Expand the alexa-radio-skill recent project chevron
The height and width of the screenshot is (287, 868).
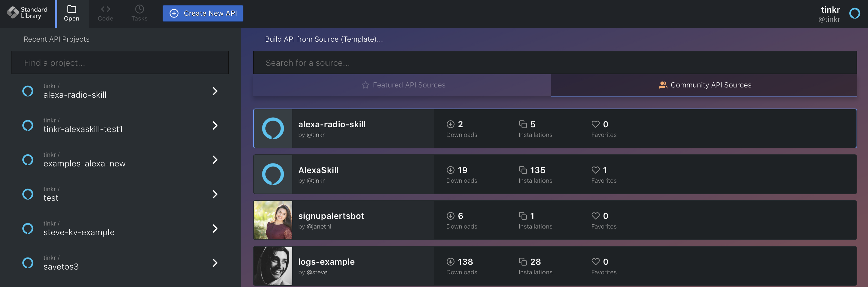(x=215, y=91)
